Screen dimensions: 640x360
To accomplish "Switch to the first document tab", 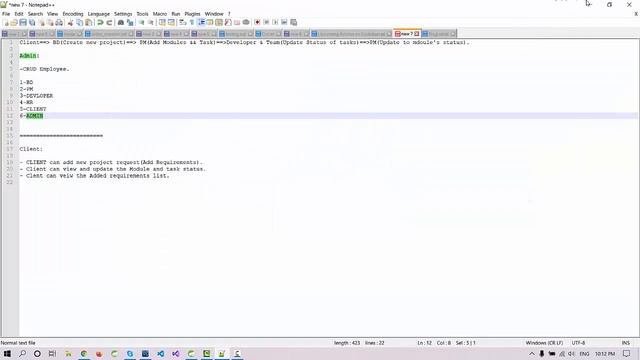I will [x=14, y=33].
